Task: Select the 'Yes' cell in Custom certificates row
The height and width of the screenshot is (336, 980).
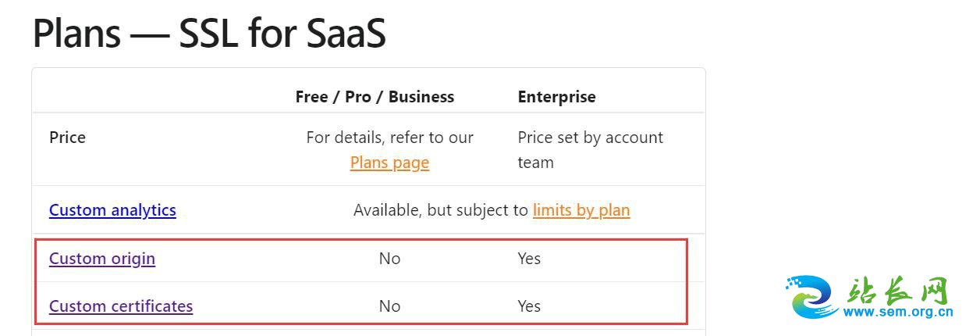Action: pyautogui.click(x=529, y=306)
